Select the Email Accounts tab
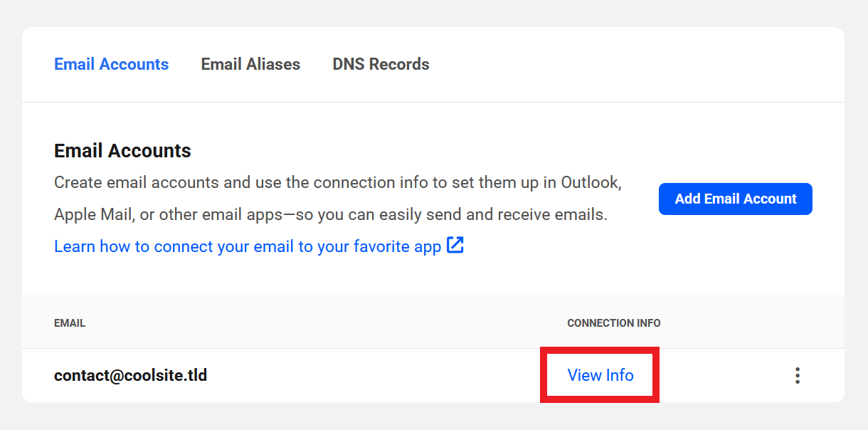Image resolution: width=868 pixels, height=430 pixels. [111, 64]
